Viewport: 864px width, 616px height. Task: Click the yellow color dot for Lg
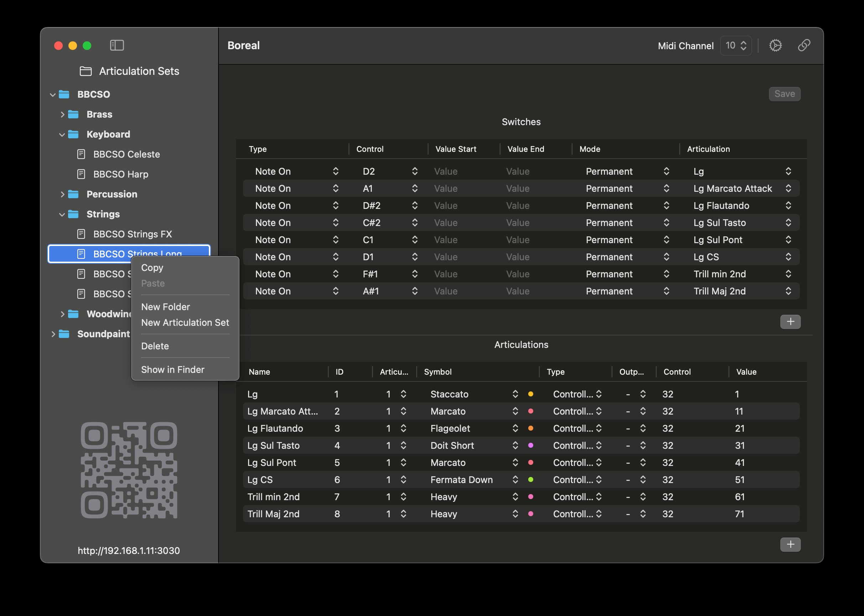coord(531,394)
